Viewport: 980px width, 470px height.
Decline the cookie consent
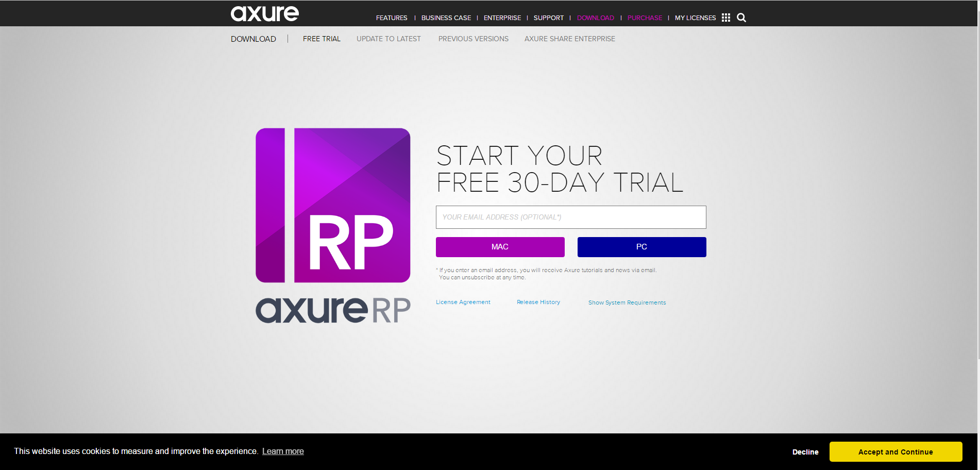click(805, 452)
